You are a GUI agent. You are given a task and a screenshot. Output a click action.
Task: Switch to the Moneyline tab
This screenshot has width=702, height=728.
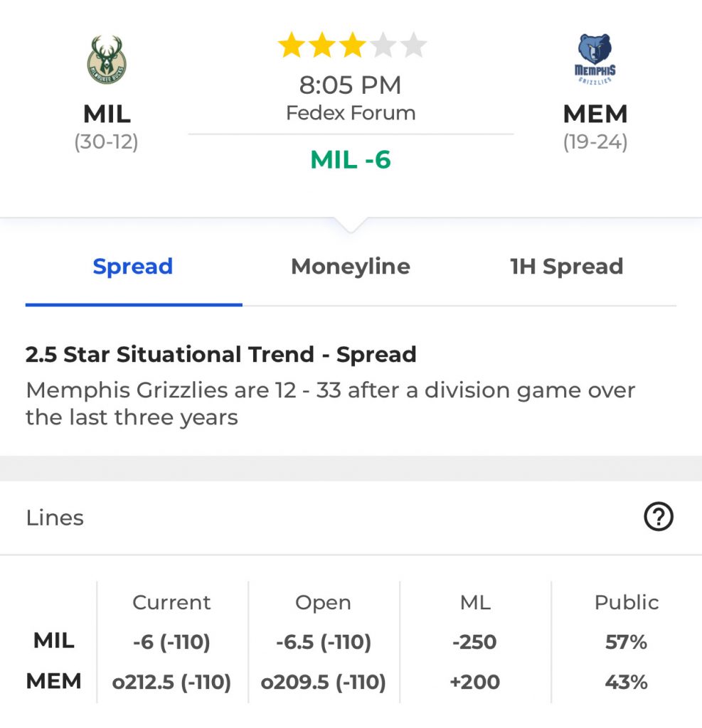pyautogui.click(x=351, y=267)
